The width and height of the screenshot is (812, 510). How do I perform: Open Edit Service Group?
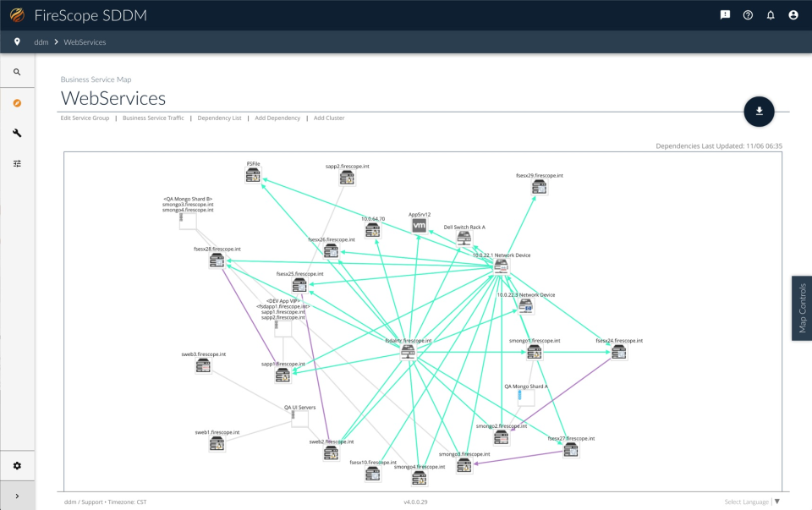[85, 118]
